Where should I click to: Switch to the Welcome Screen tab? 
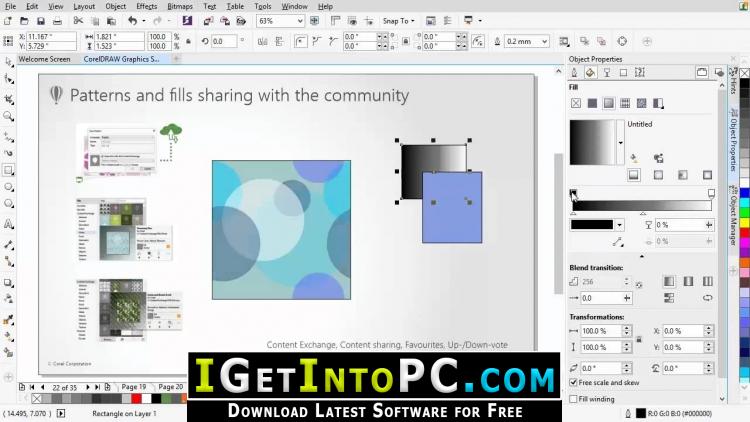[45, 59]
